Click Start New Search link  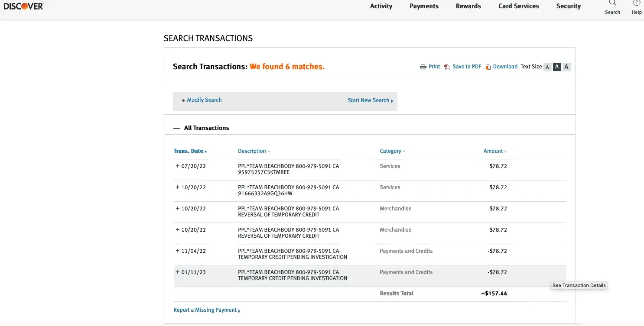coord(370,100)
